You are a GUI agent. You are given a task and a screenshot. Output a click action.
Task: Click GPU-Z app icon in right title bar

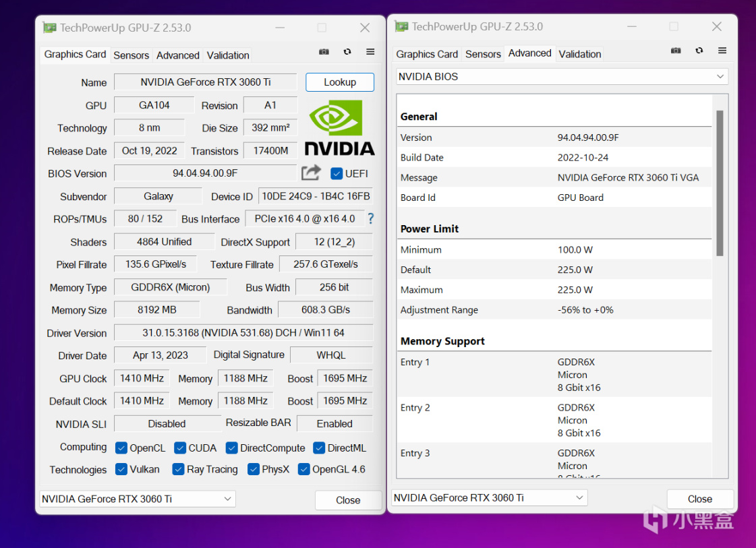(x=401, y=26)
